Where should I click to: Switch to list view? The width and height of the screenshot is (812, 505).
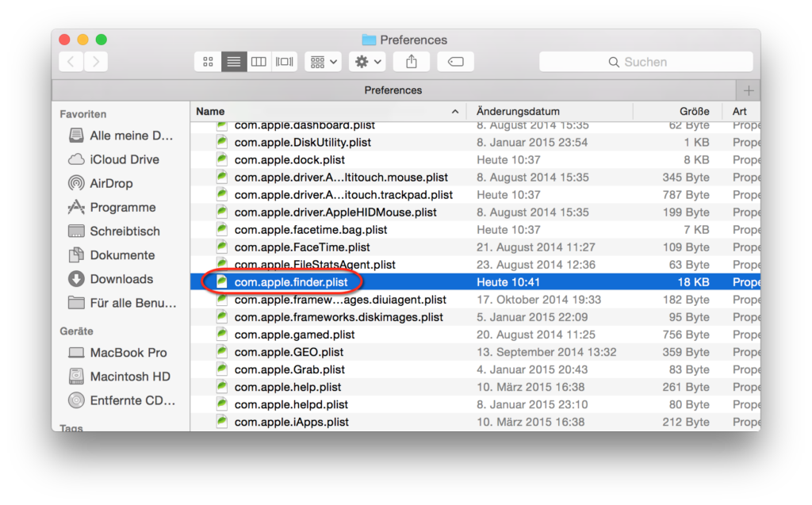(x=234, y=62)
